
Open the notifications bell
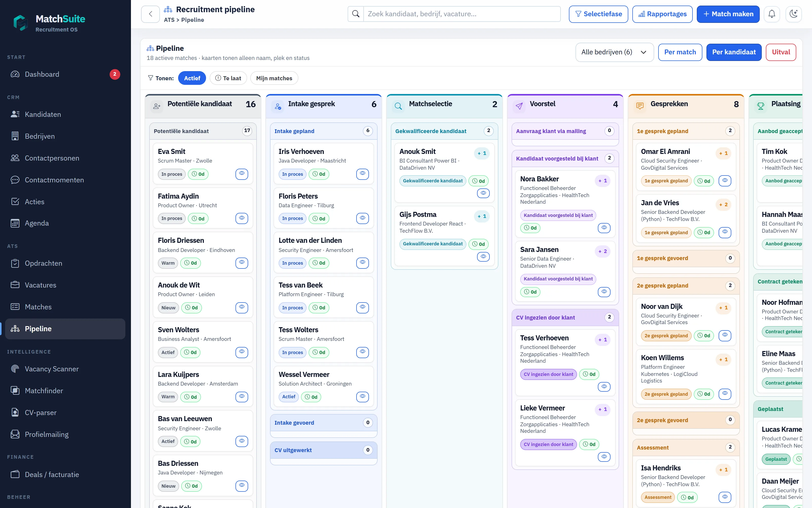[772, 14]
